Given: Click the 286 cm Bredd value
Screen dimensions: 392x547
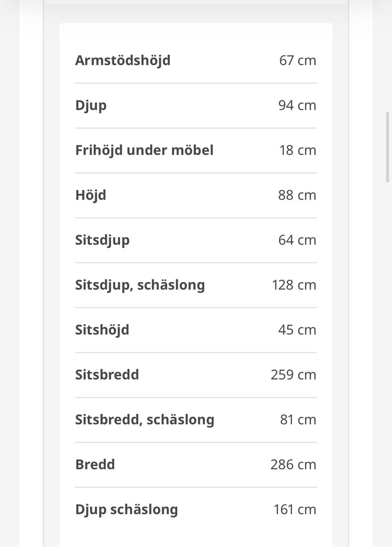Looking at the screenshot, I should pos(293,465).
